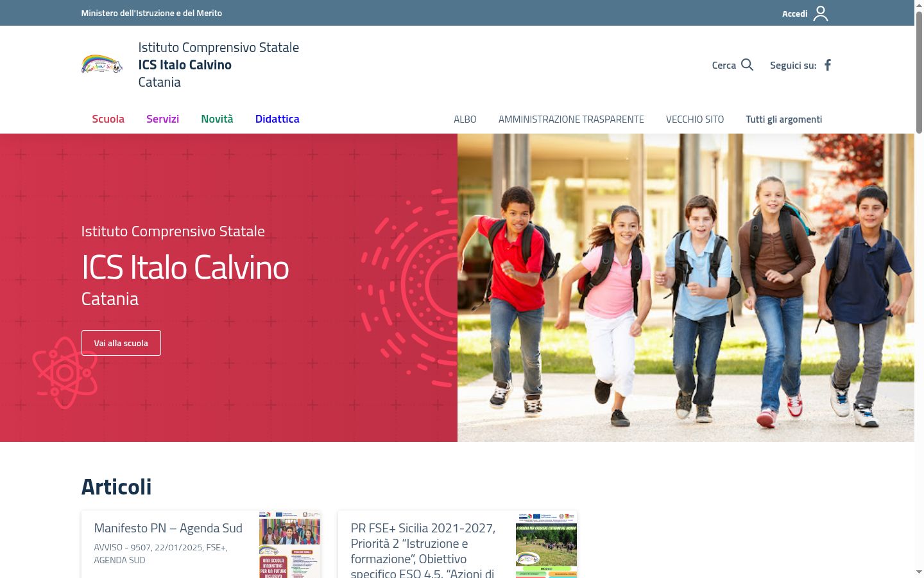Click the header title ICS Italo Calvino
Screen dimensions: 924x578
(185, 65)
